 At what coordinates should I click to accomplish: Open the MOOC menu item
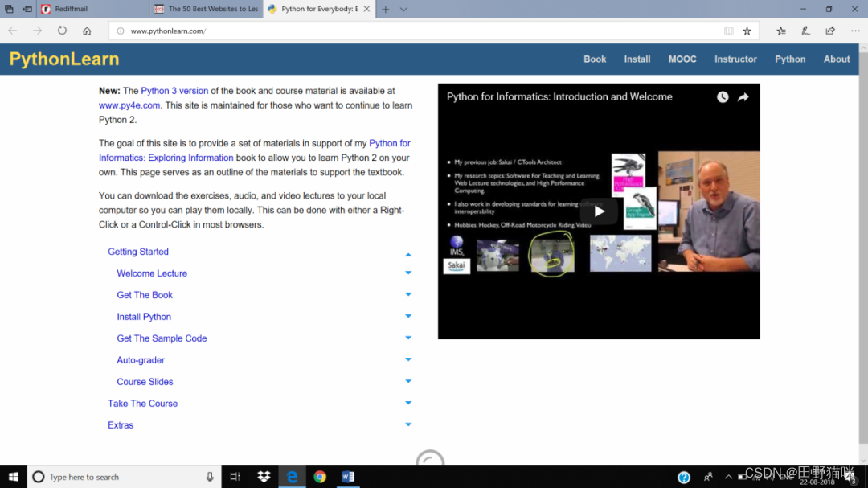pyautogui.click(x=682, y=59)
